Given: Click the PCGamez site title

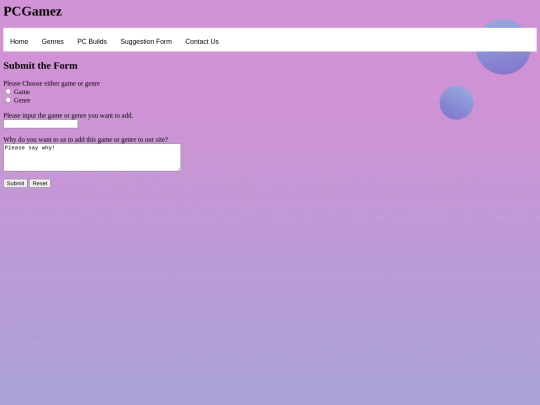Looking at the screenshot, I should (x=33, y=11).
